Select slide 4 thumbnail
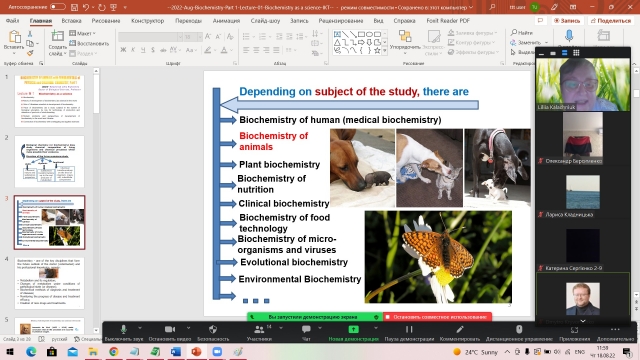Viewport: 640px width, 360px height. point(49,283)
